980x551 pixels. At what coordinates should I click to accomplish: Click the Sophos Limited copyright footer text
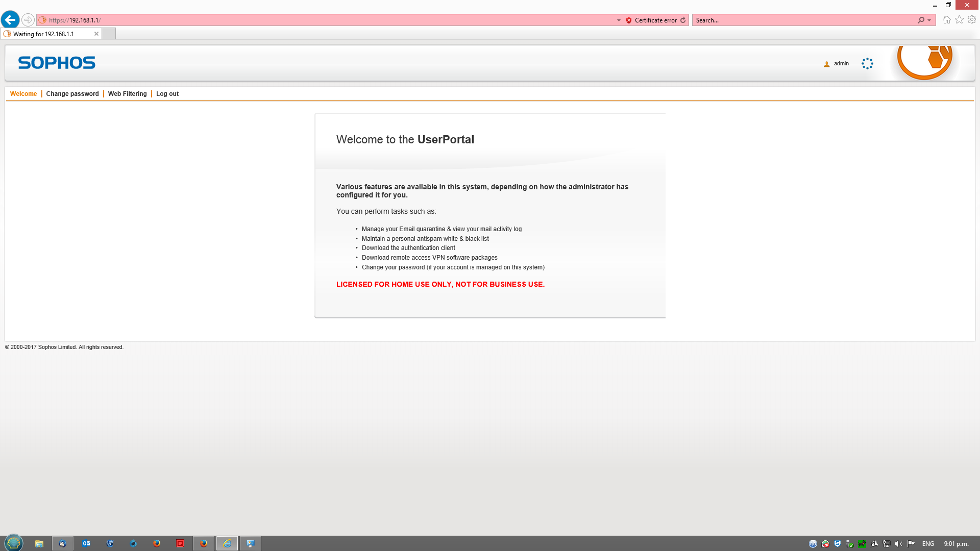(x=64, y=347)
